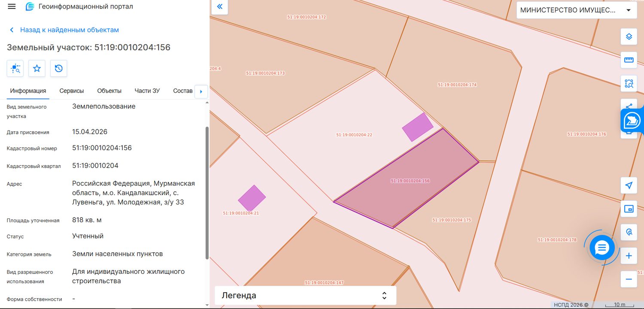Open history icon for the parcel

59,68
